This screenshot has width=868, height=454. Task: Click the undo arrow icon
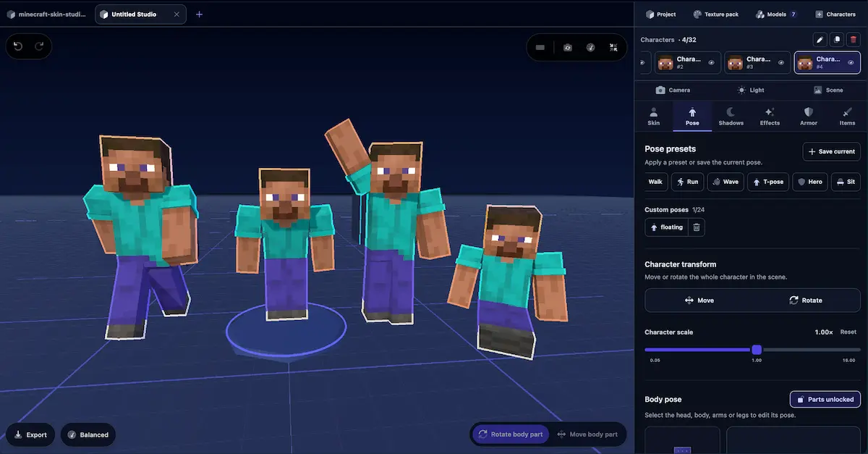click(x=18, y=46)
